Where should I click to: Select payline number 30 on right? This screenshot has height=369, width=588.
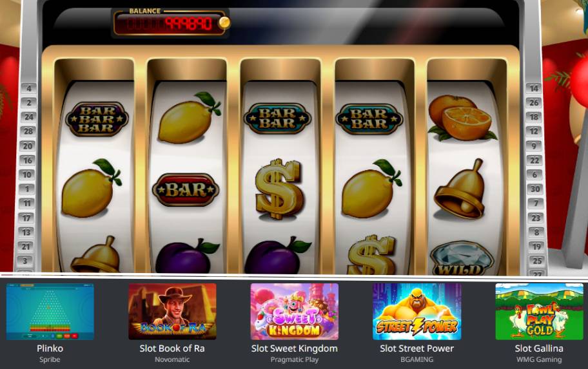(535, 189)
